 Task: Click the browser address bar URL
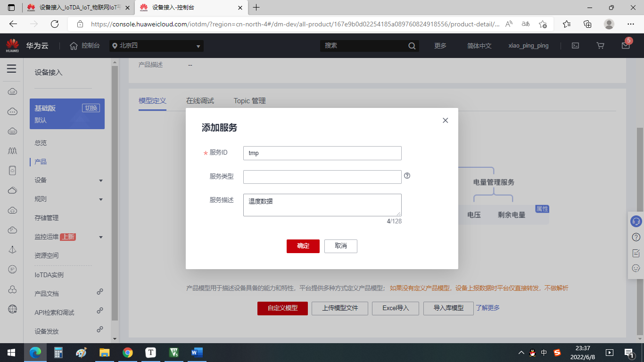[295, 24]
